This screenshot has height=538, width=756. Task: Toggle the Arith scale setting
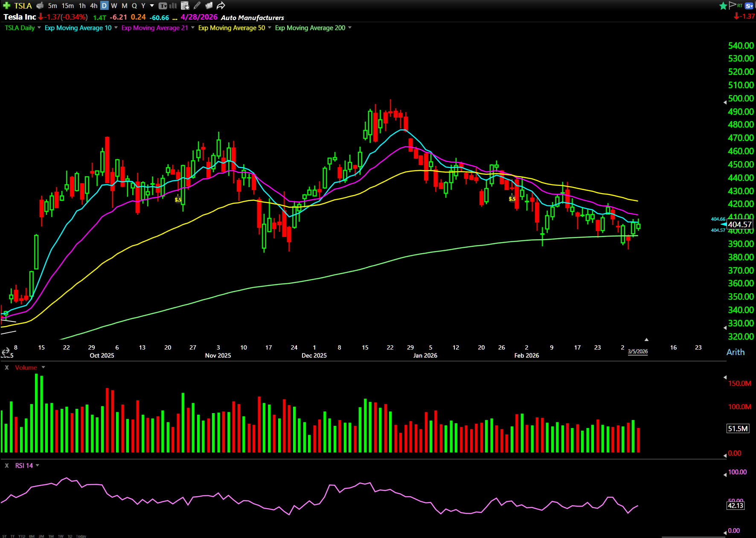pyautogui.click(x=736, y=352)
